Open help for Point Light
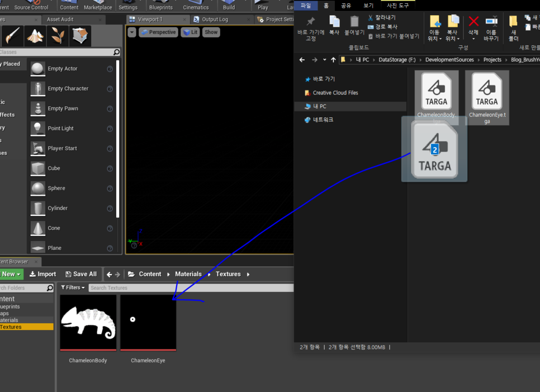Screen dimensions: 540x392 click(x=110, y=129)
